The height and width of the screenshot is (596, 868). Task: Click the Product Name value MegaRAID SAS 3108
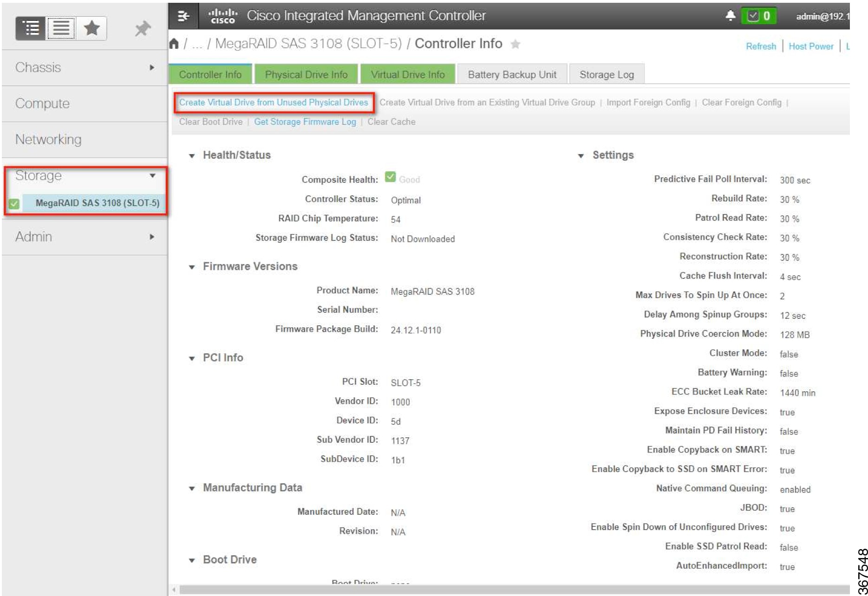pos(432,292)
